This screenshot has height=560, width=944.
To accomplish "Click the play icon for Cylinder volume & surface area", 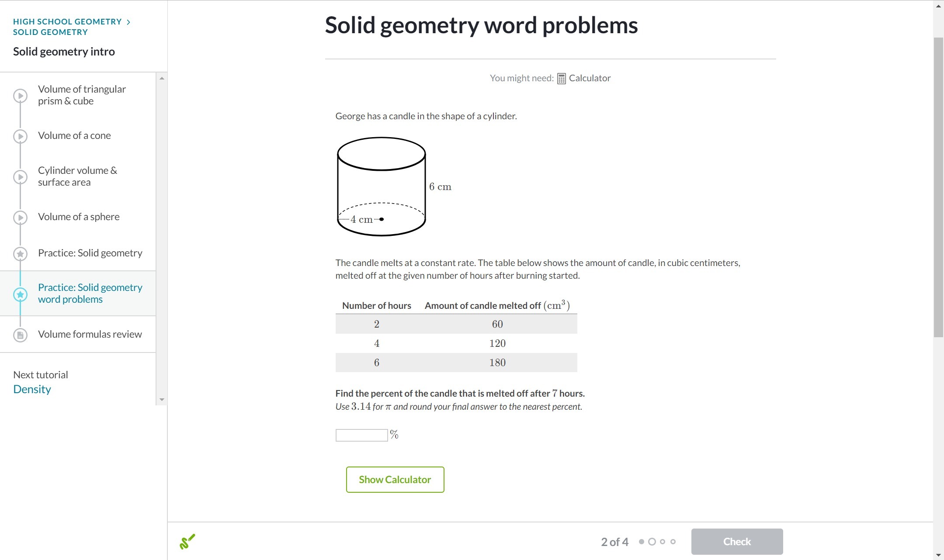I will (x=20, y=177).
